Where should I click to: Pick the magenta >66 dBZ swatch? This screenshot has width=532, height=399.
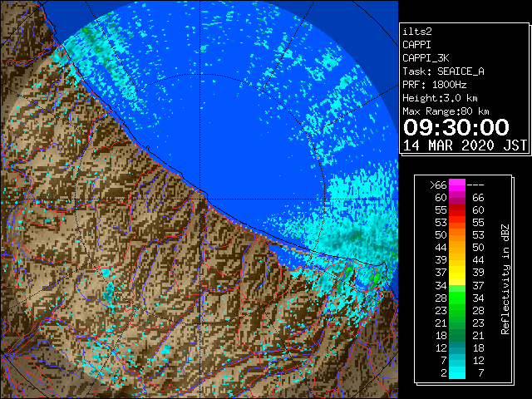[457, 185]
